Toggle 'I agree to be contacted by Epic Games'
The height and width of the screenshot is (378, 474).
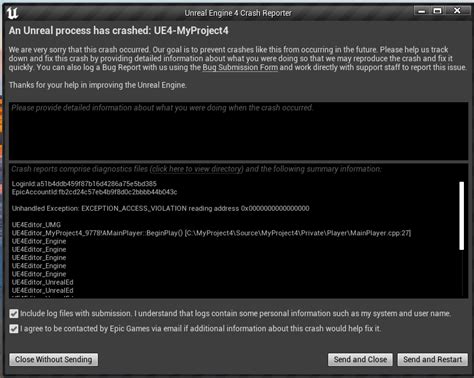[x=14, y=329]
